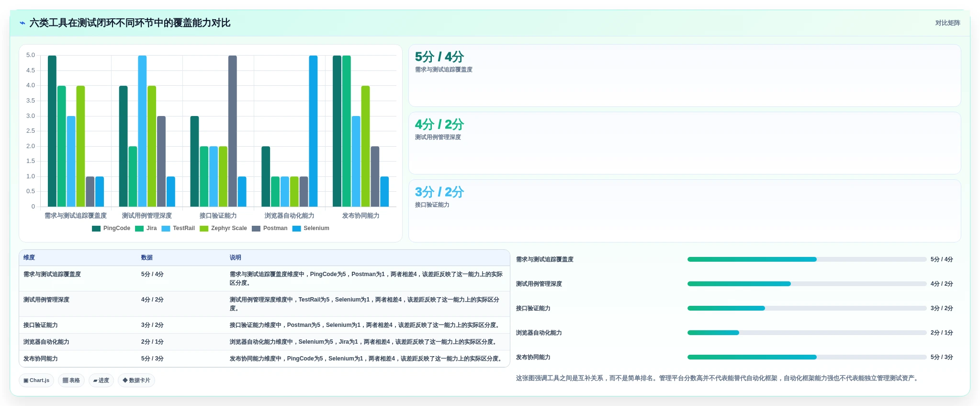Toggle the Jira legend swatch
Screen dimensions: 980x406
point(139,229)
